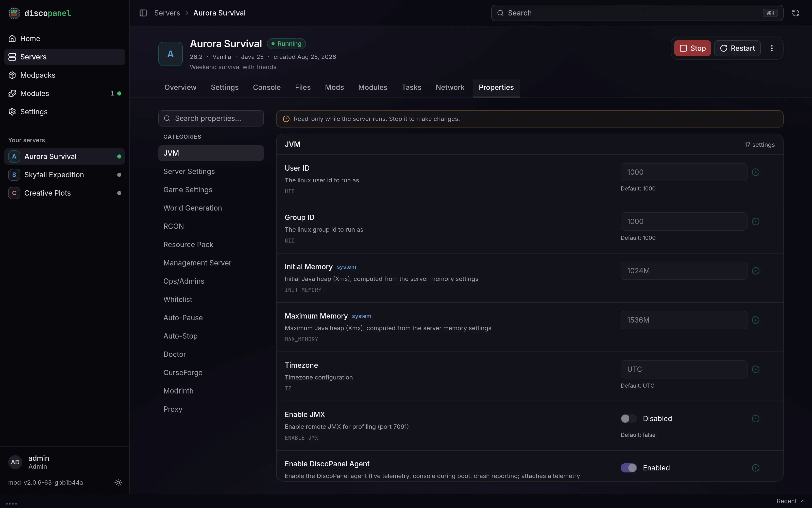Open Modpacks in the sidebar
This screenshot has height=508, width=812.
point(64,75)
